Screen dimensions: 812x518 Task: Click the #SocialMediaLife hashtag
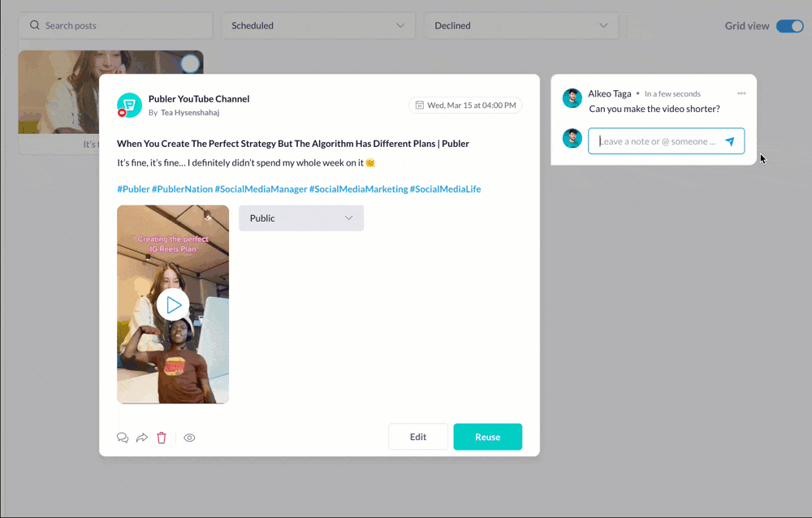tap(445, 189)
